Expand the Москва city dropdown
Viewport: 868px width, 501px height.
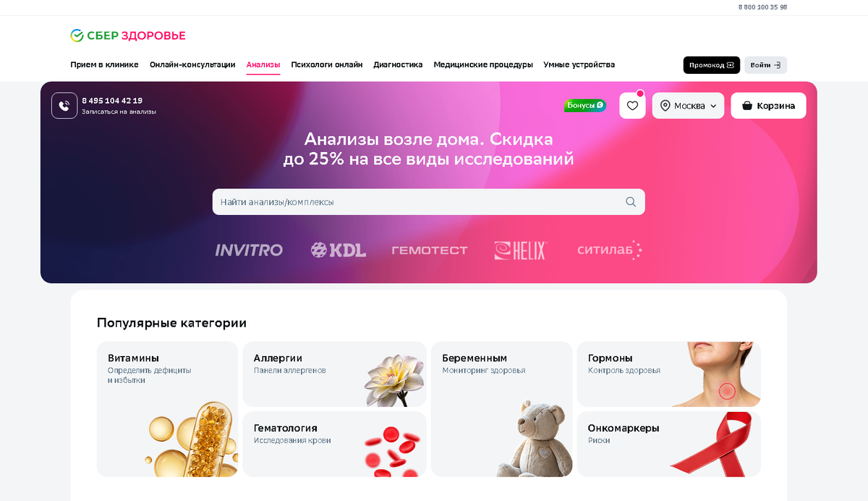(688, 106)
